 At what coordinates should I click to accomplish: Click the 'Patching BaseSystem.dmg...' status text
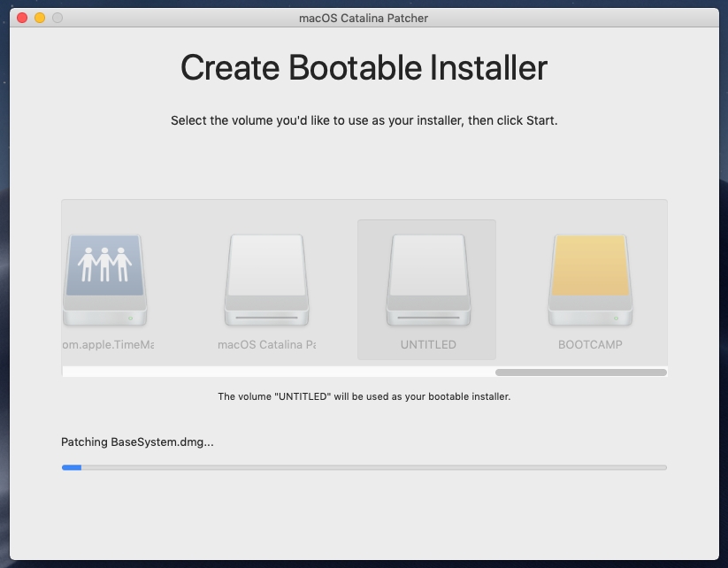137,441
